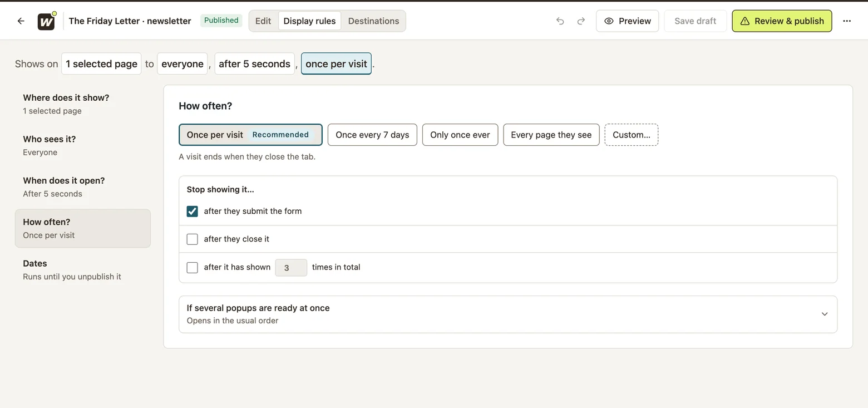The height and width of the screenshot is (408, 868).
Task: Open 'Who sees it?' section
Action: tap(83, 145)
